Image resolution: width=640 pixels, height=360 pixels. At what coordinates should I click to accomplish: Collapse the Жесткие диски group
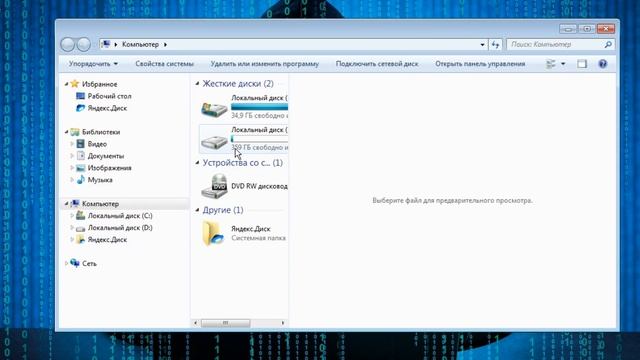point(197,83)
